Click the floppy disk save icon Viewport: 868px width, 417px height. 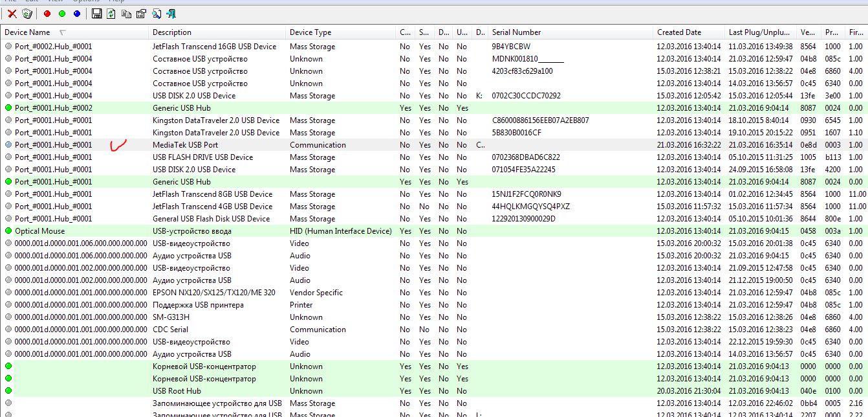tap(96, 14)
